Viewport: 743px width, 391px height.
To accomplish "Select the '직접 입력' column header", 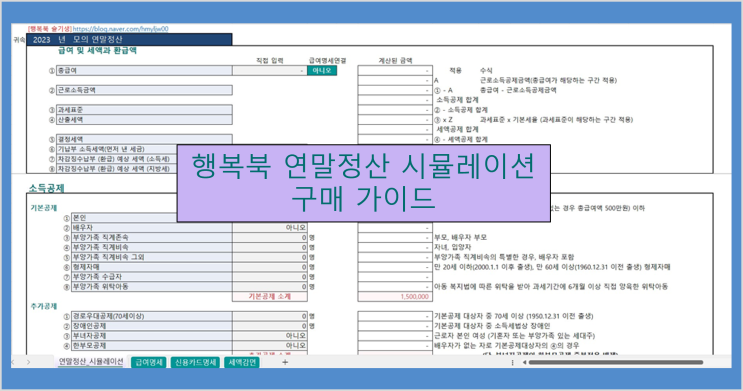I will click(270, 61).
